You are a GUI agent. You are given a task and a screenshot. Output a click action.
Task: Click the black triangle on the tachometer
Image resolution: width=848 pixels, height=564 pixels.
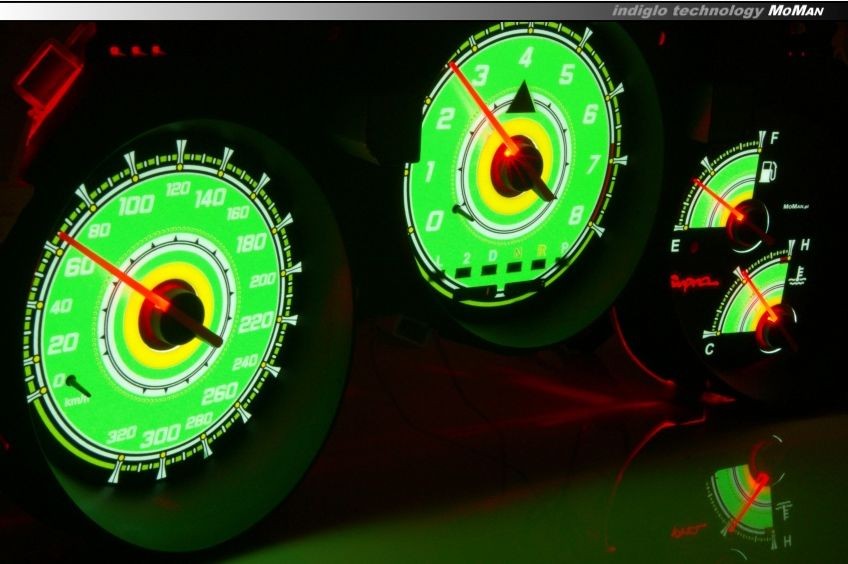pos(519,100)
